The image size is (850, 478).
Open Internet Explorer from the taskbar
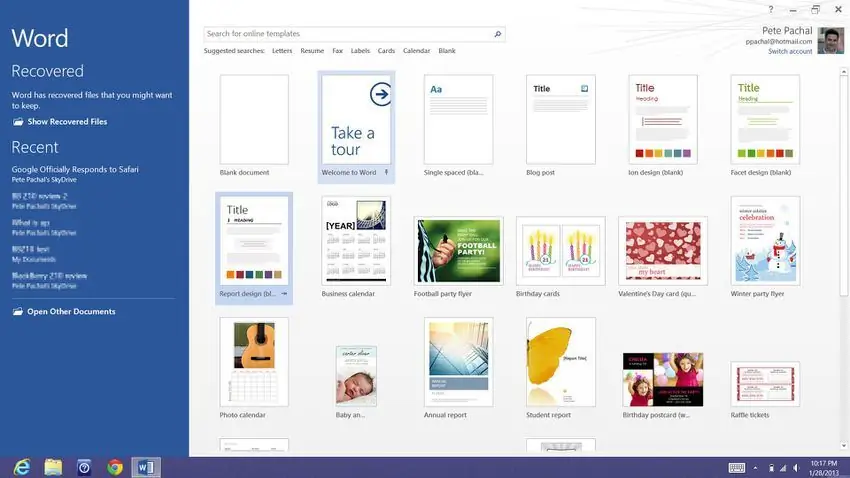[22, 467]
